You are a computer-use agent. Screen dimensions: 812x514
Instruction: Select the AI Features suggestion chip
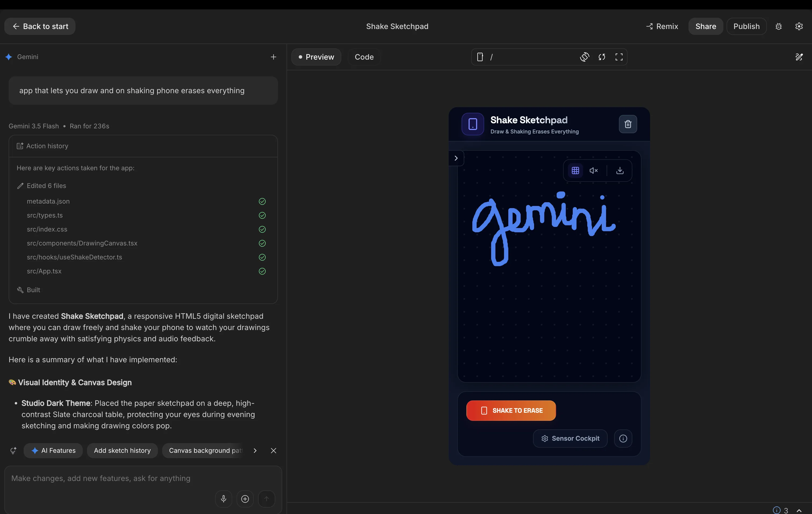pos(53,451)
